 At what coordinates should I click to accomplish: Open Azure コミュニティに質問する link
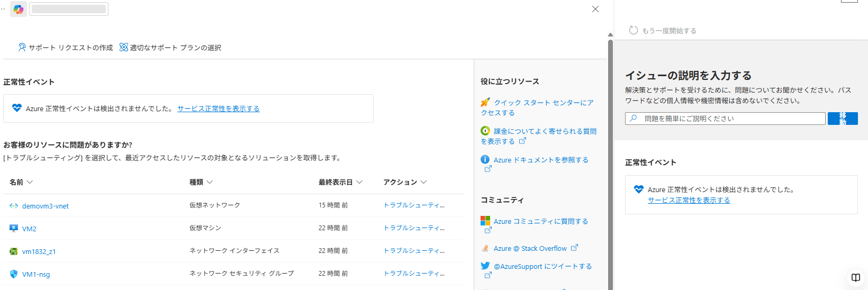[x=541, y=221]
